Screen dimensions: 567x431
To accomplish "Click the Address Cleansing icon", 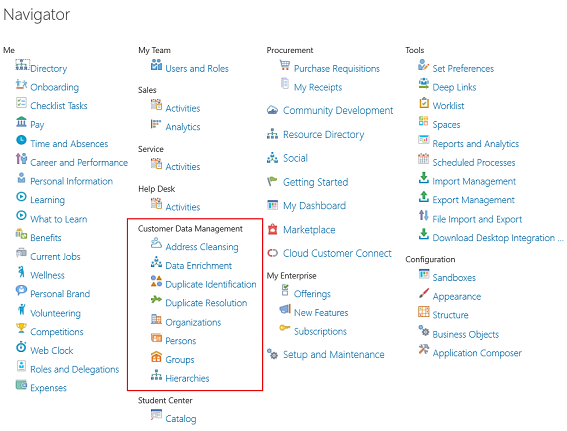I will (156, 243).
